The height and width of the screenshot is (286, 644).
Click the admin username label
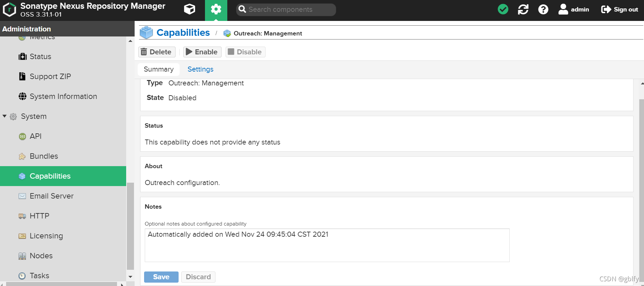pos(580,9)
